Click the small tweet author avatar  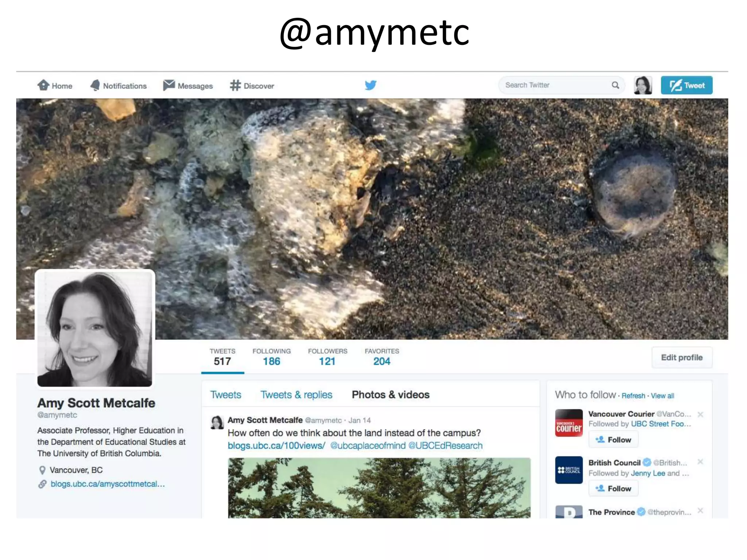(217, 423)
